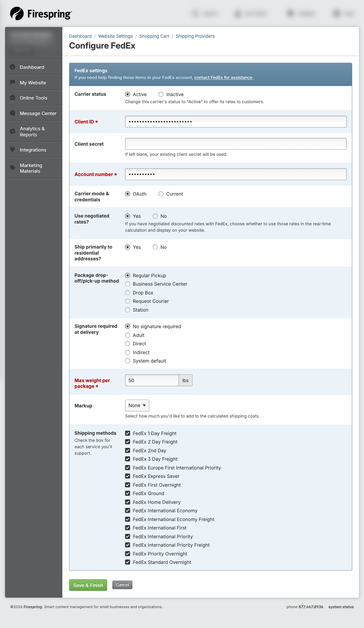Choose OAuth carrier mode
The height and width of the screenshot is (628, 364).
[x=127, y=194]
